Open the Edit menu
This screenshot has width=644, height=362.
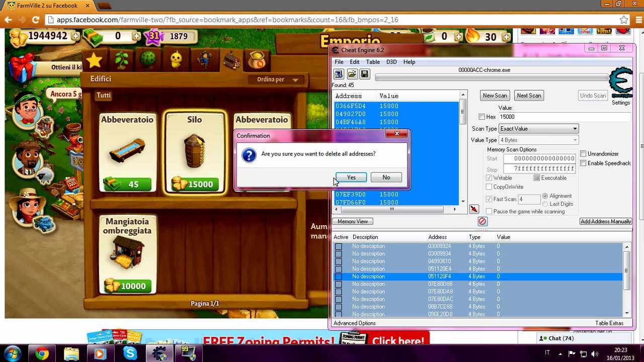pyautogui.click(x=355, y=62)
